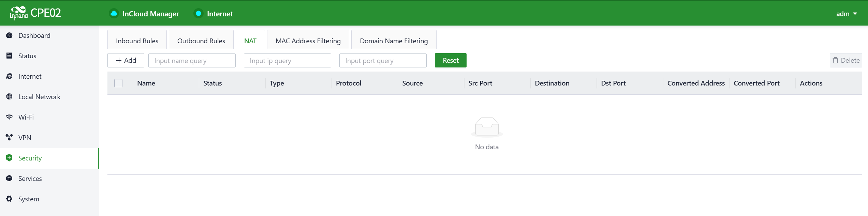Click the Internet browser icon in sidebar

tap(9, 76)
